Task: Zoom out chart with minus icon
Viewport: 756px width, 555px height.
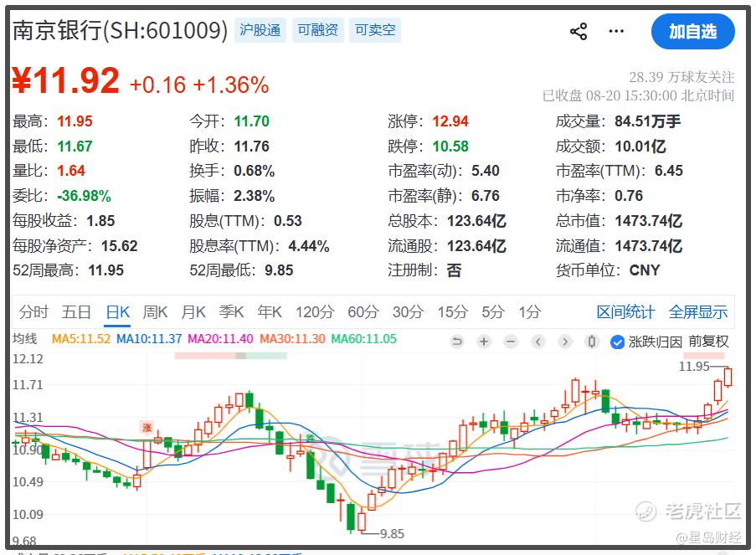Action: pos(511,342)
